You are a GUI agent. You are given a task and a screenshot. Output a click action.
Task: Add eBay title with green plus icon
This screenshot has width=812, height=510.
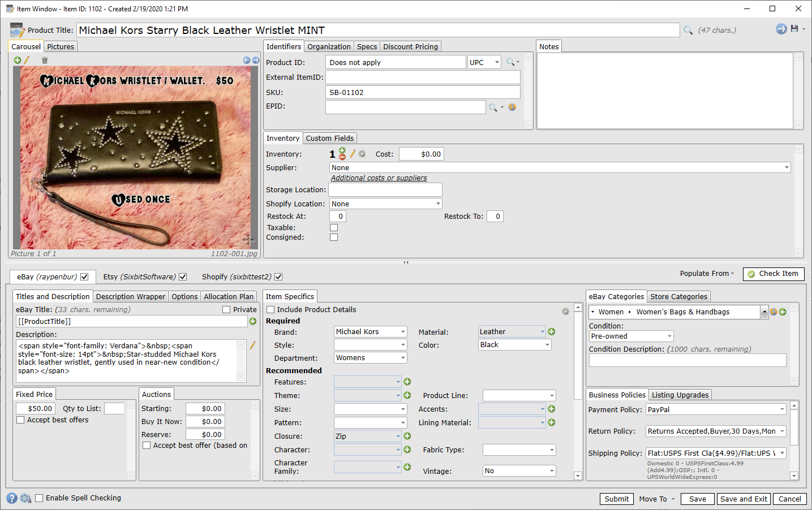coord(253,321)
